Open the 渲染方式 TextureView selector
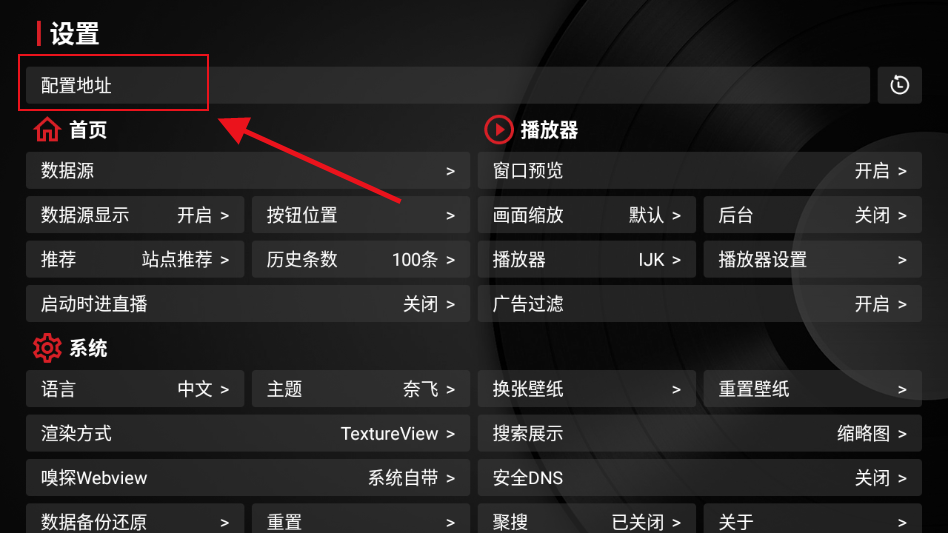 click(x=248, y=433)
